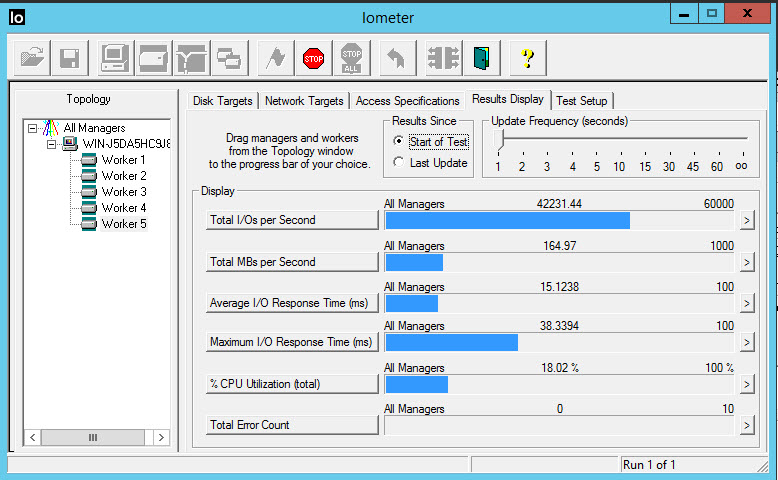Click Maximum I/O Response Time (ms) button
The width and height of the screenshot is (778, 480).
pyautogui.click(x=292, y=342)
